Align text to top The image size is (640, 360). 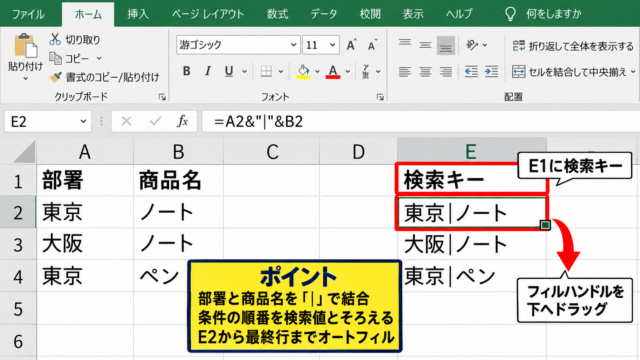click(405, 44)
